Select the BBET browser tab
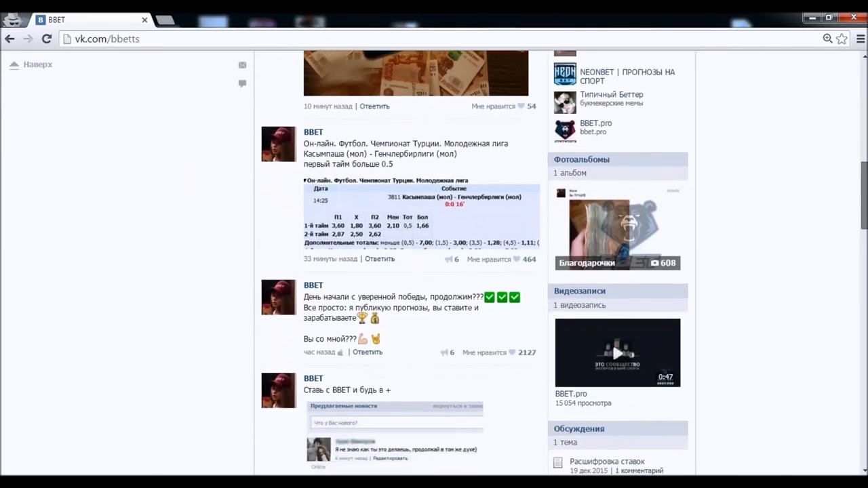The width and height of the screenshot is (868, 488). pyautogui.click(x=91, y=20)
